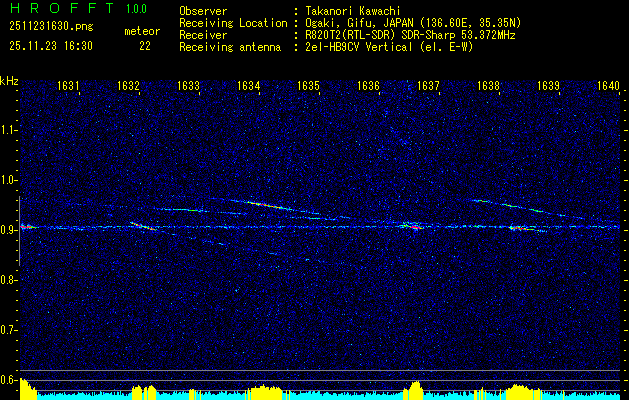The width and height of the screenshot is (629, 400).
Task: Click the 2el-HB9CV Vertical antenna text
Action: [390, 47]
